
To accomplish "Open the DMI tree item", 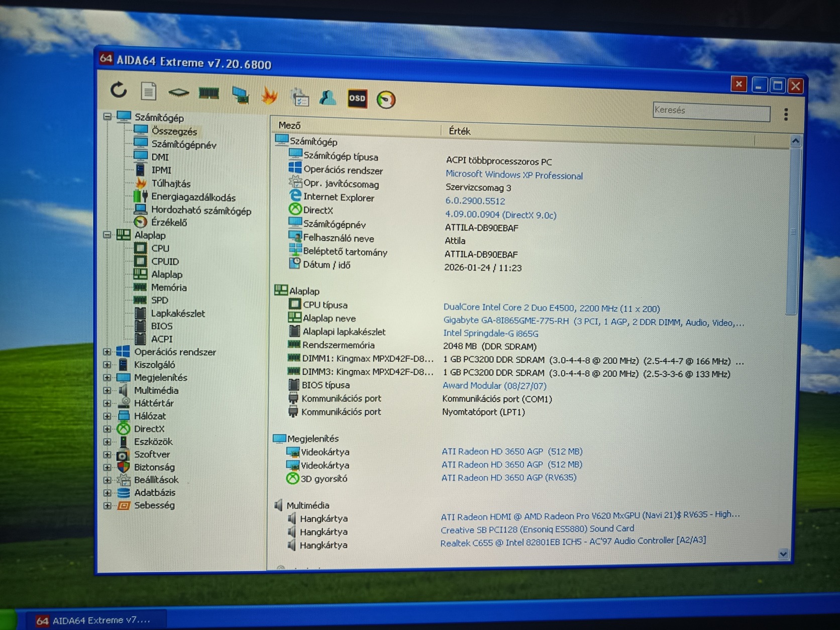I will point(160,157).
